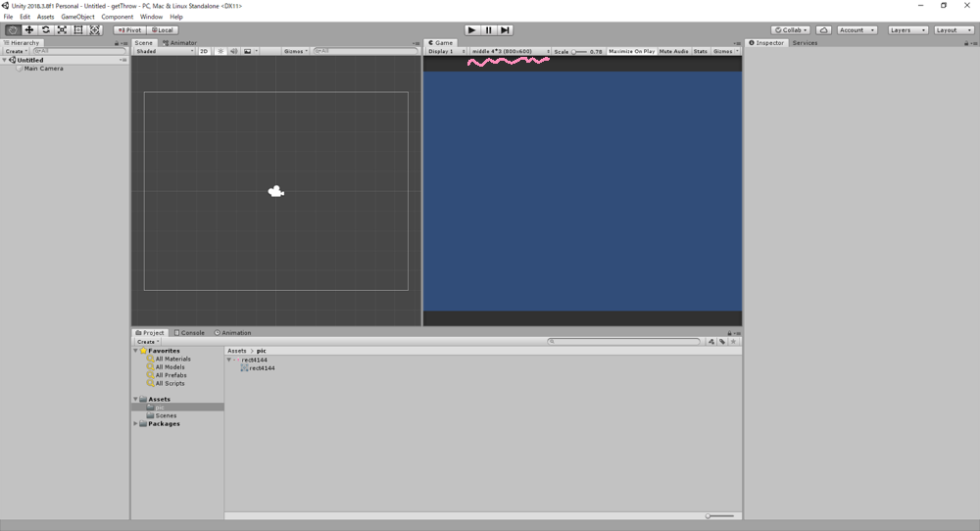Open the Layout dropdown
Viewport: 980px width, 531px height.
point(954,30)
